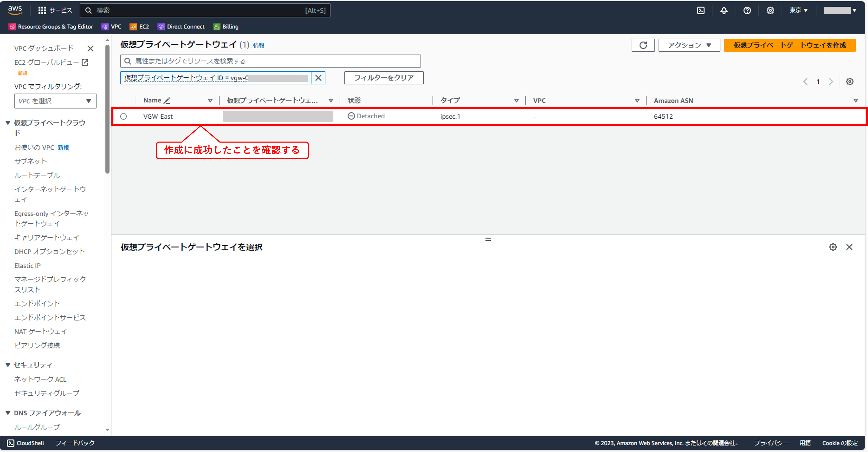
Task: Open the VPC を選択 filter dropdown
Action: click(55, 101)
